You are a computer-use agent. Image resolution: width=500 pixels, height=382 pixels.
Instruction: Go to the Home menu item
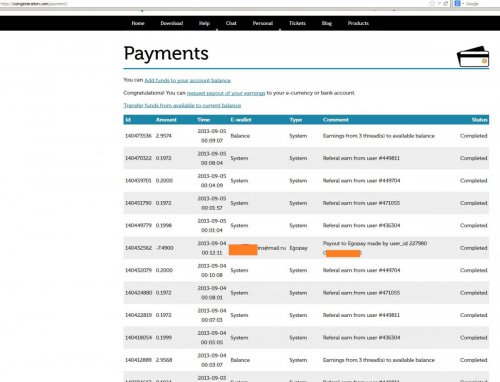(138, 23)
